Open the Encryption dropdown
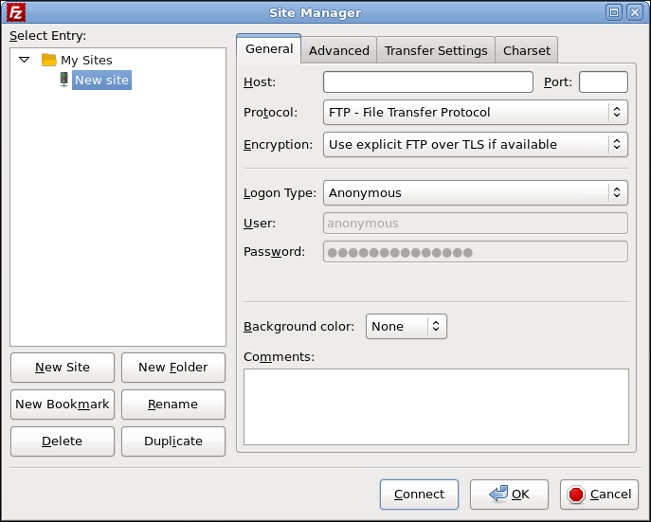Image resolution: width=651 pixels, height=522 pixels. 475,145
